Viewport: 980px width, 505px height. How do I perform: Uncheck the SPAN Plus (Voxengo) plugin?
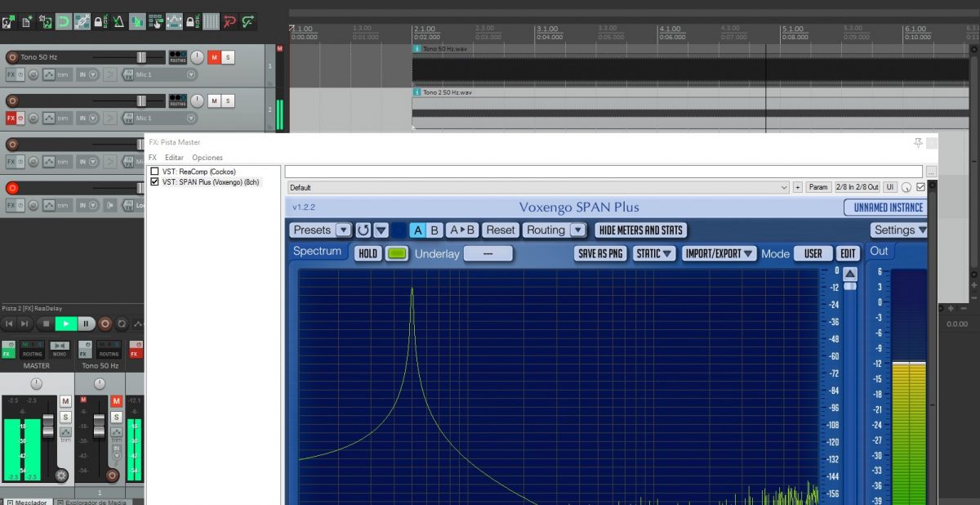tap(155, 182)
